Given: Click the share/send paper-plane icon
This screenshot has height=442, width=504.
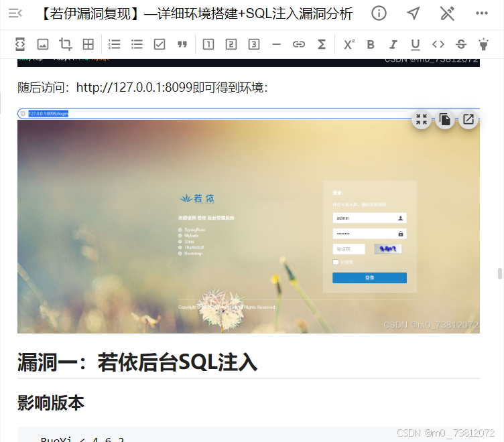Looking at the screenshot, I should [x=414, y=13].
